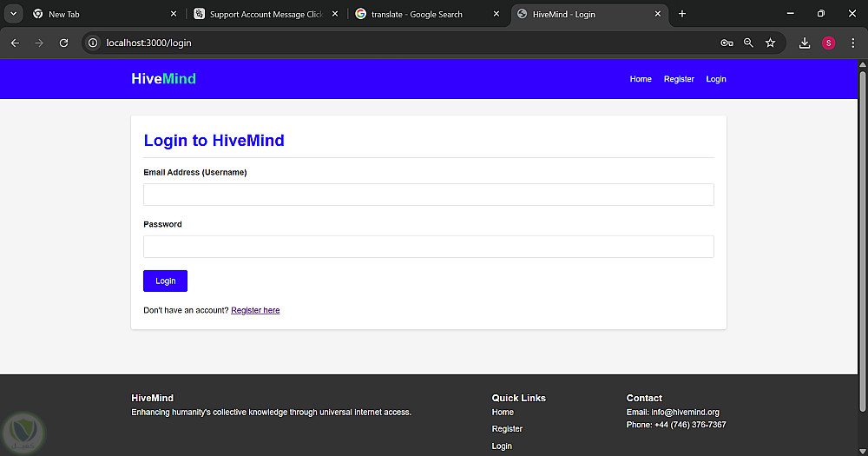Click the Login to HiveMind heading
The height and width of the screenshot is (456, 868).
point(214,140)
